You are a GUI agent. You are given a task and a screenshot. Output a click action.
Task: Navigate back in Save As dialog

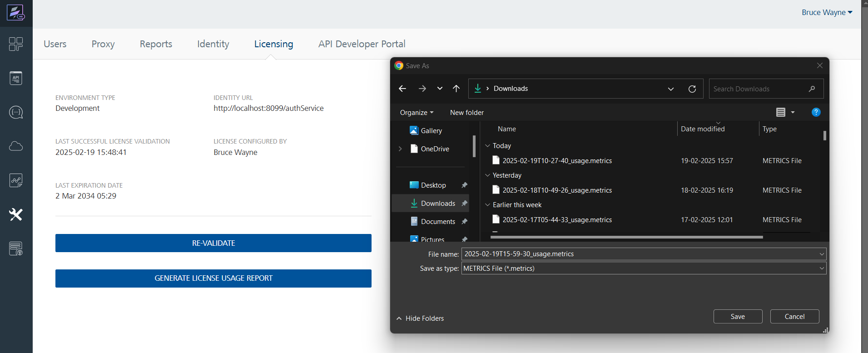coord(402,89)
